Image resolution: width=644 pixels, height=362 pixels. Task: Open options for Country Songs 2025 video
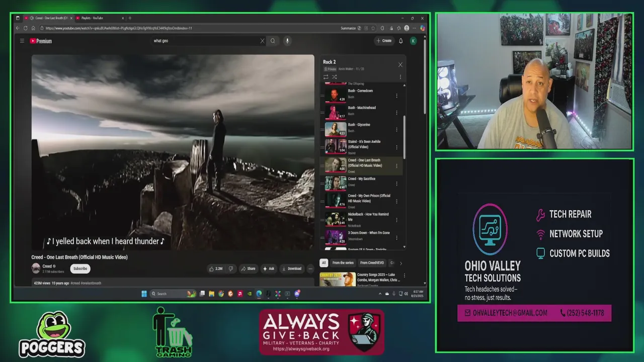click(404, 276)
